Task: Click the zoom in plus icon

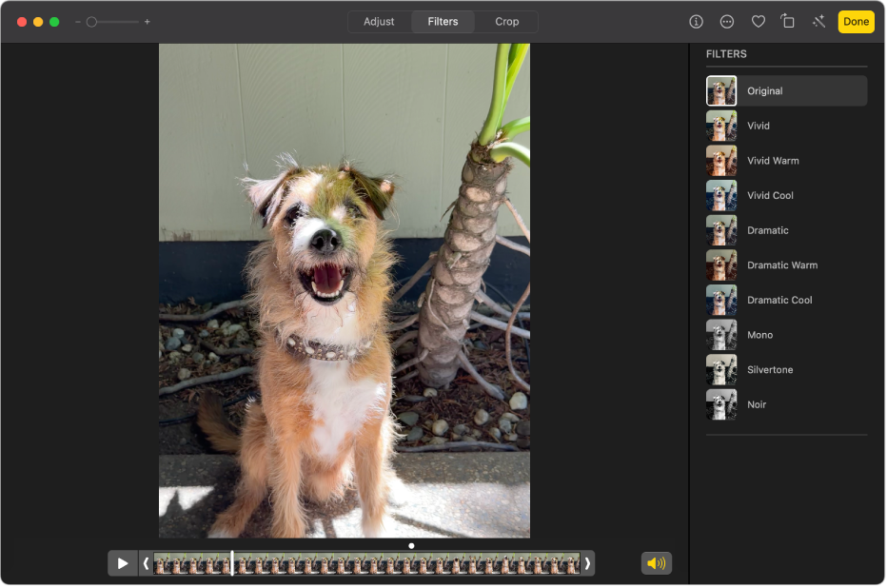Action: point(147,22)
